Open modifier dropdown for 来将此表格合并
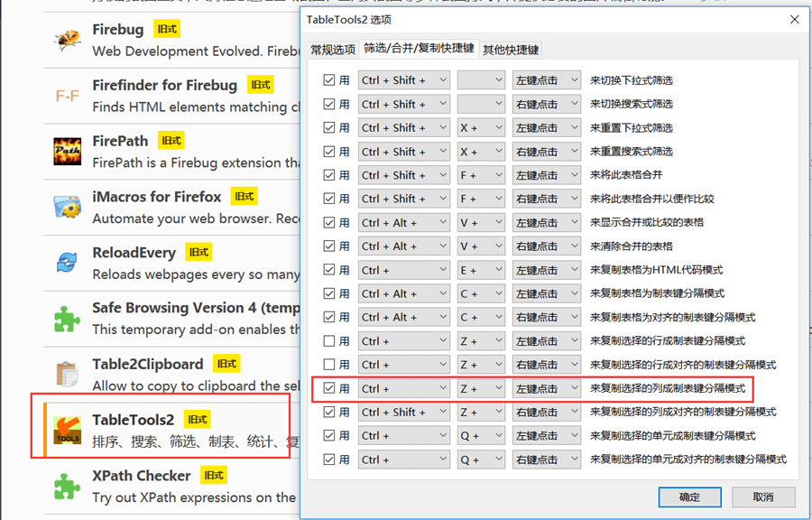The image size is (812, 520). 403,175
